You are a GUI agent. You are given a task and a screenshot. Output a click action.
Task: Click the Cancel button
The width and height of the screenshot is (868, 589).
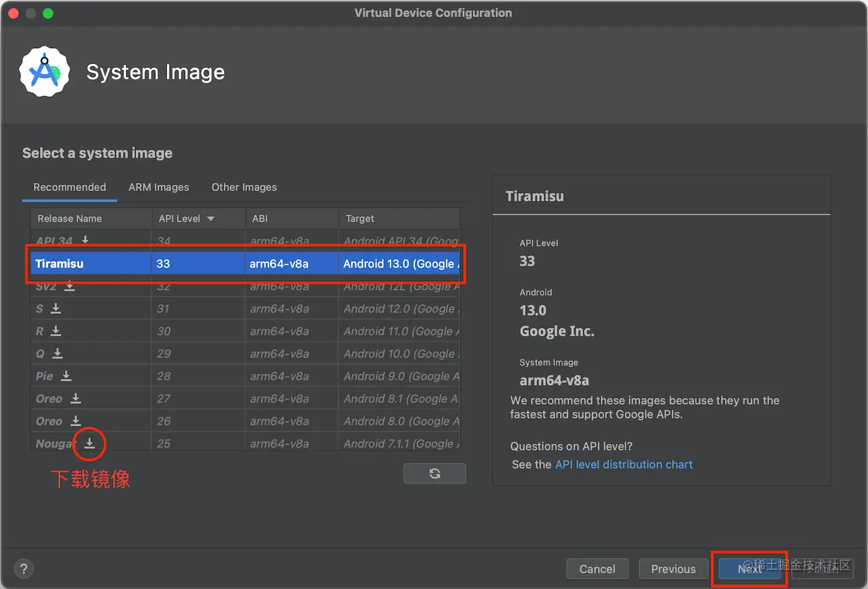(597, 569)
